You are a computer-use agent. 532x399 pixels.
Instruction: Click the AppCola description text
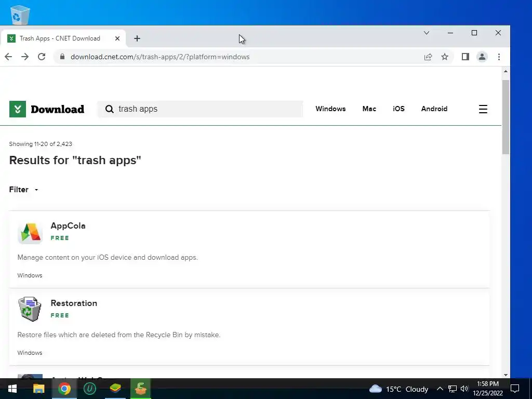click(x=108, y=258)
